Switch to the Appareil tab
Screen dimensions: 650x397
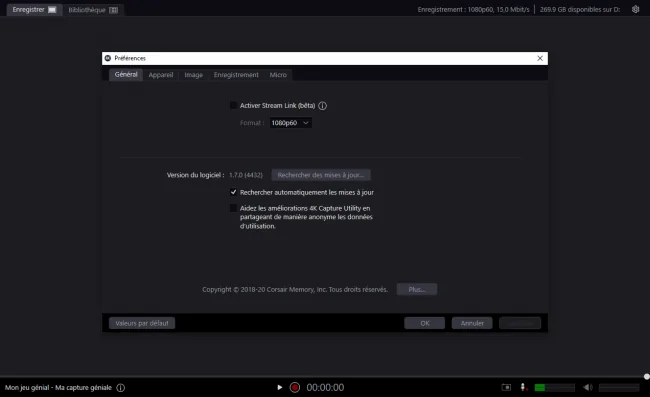(161, 75)
